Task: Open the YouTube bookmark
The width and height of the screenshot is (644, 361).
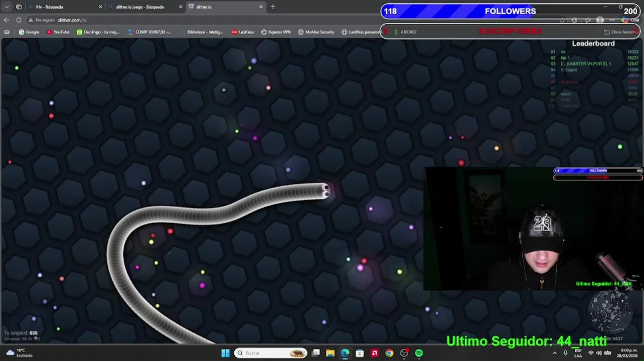Action: pos(58,32)
